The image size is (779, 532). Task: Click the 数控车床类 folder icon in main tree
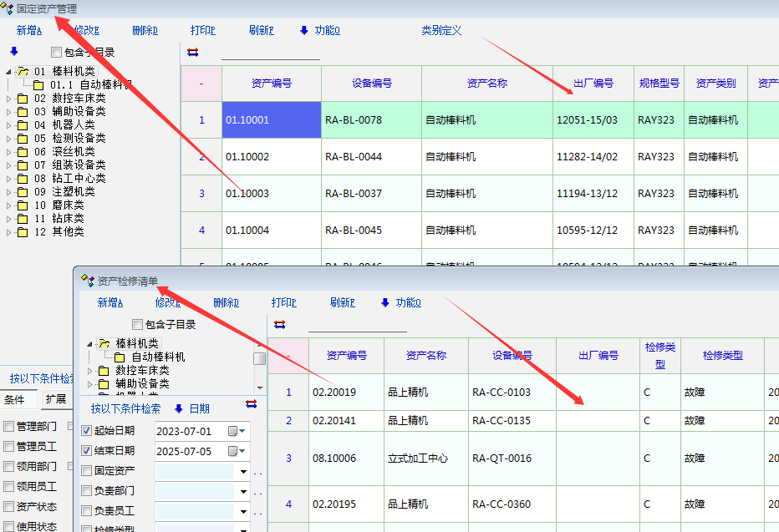(x=22, y=99)
